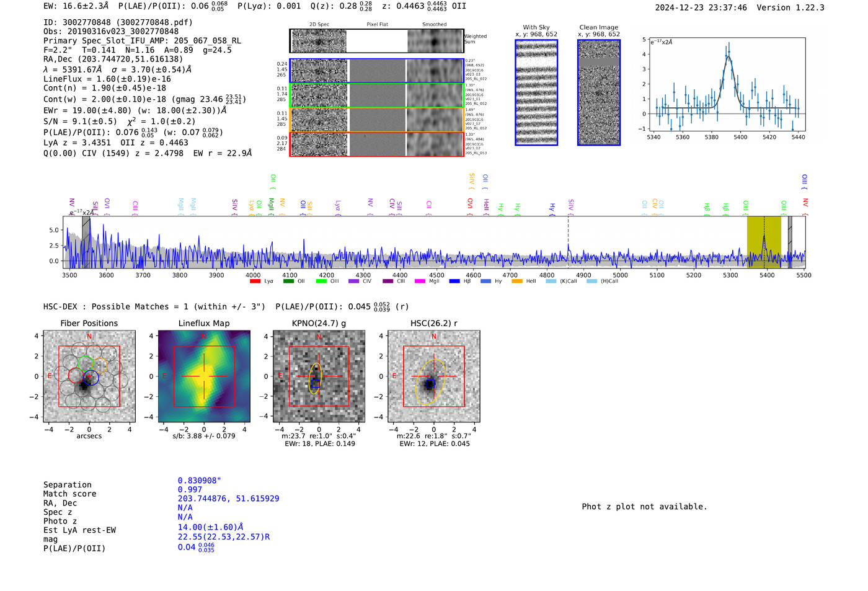Select the green-bordered fiber spectrum row
This screenshot has width=868, height=591.
[377, 96]
